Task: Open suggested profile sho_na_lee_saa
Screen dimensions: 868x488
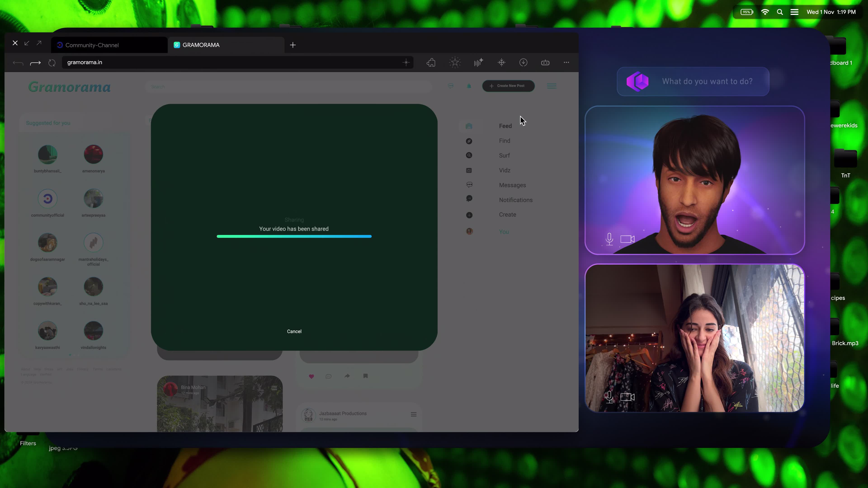Action: pyautogui.click(x=93, y=287)
